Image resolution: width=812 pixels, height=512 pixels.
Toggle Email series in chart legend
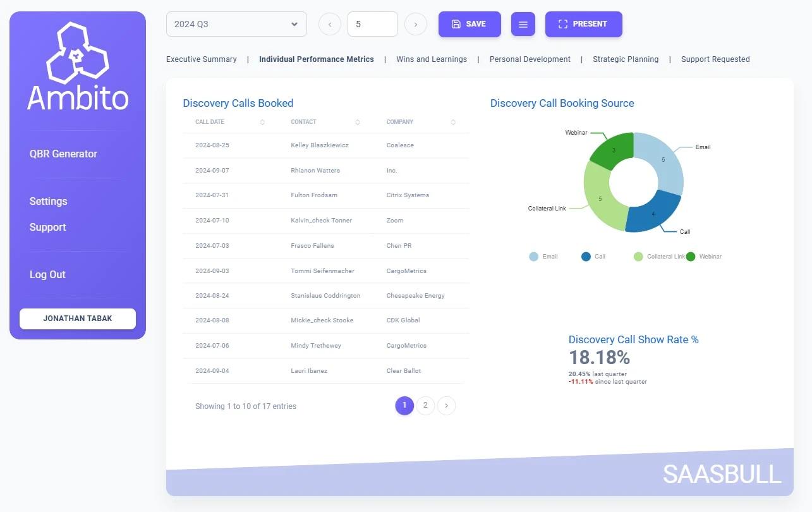[543, 257]
